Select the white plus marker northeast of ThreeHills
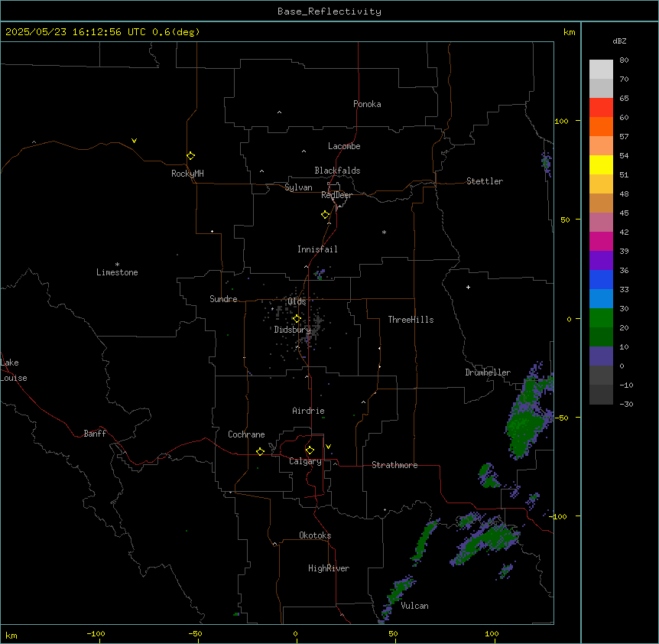659x644 pixels. click(468, 287)
